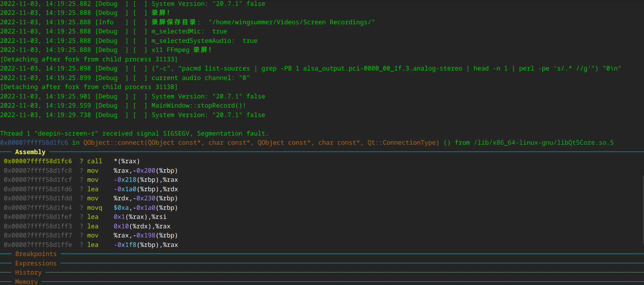Click the m_selectedSystemAudio: true log entry
This screenshot has height=285, width=644.
[x=204, y=41]
